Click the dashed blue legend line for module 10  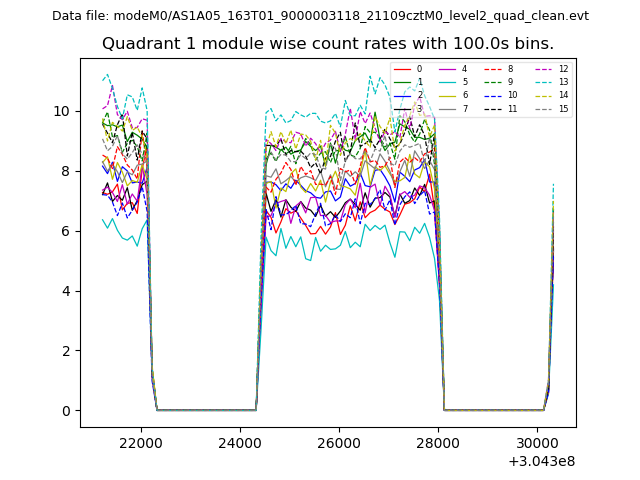point(491,95)
